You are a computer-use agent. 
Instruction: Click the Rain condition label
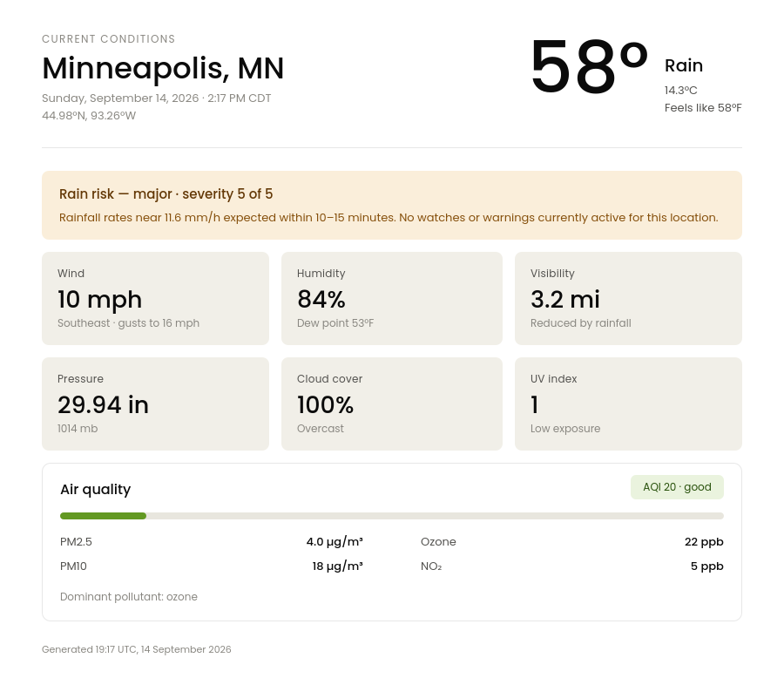coord(684,65)
